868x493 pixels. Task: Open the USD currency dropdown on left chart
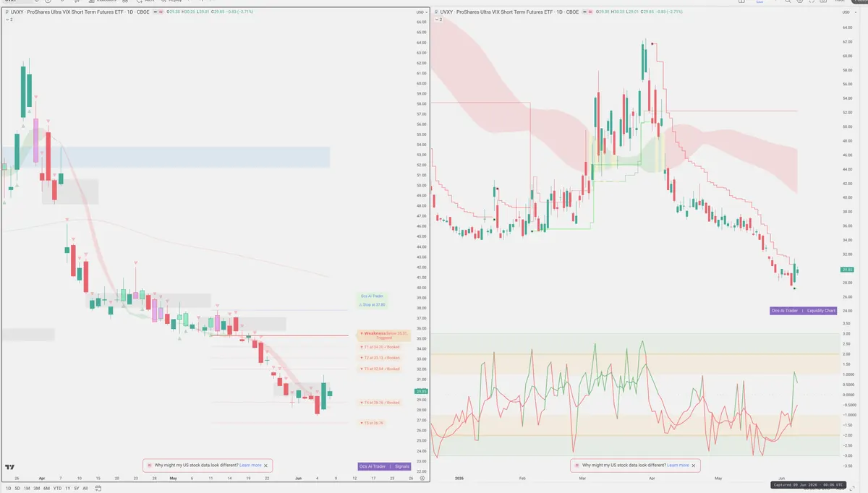(x=422, y=12)
